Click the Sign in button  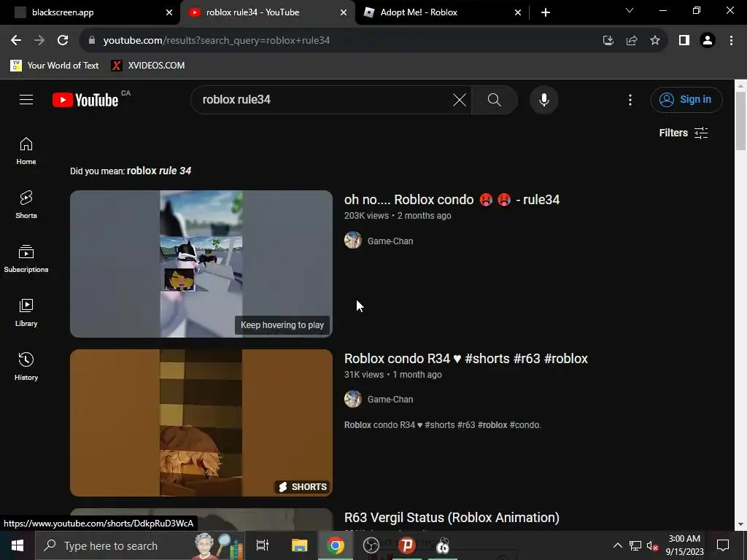pyautogui.click(x=686, y=99)
